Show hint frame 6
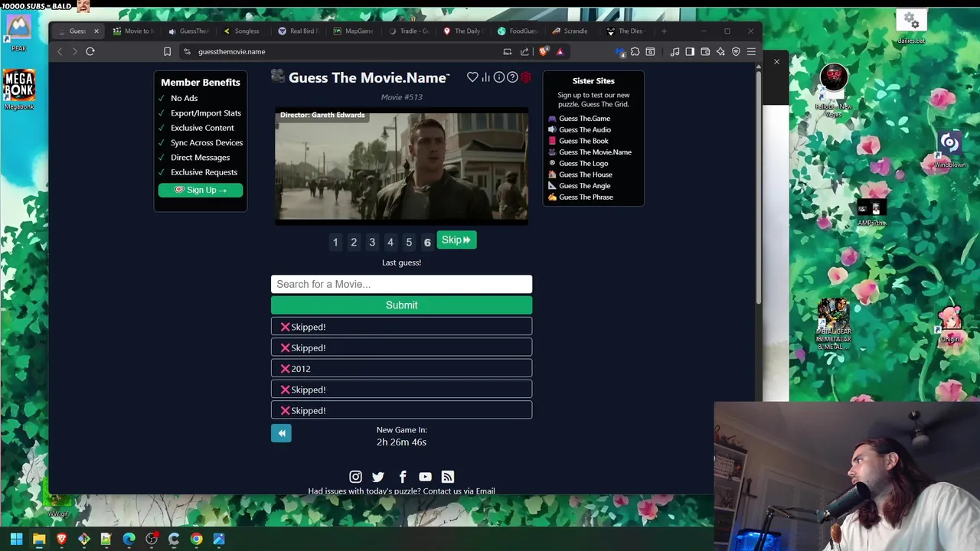Screen dimensions: 980x551 pos(427,243)
